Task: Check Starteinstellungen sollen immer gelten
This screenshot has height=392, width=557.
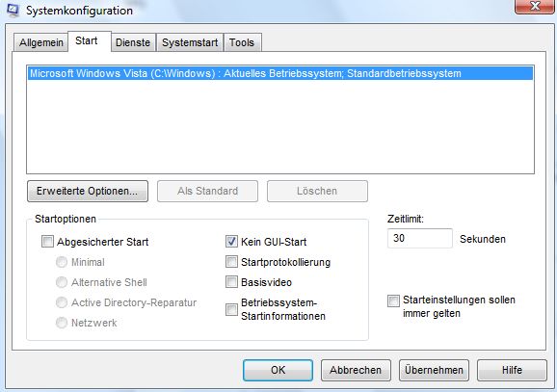Action: click(393, 301)
